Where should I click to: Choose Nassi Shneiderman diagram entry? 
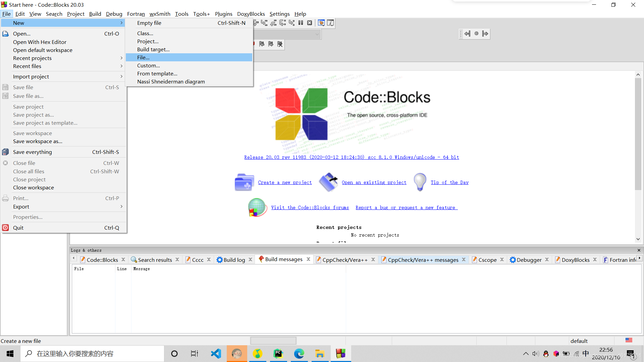pyautogui.click(x=189, y=81)
